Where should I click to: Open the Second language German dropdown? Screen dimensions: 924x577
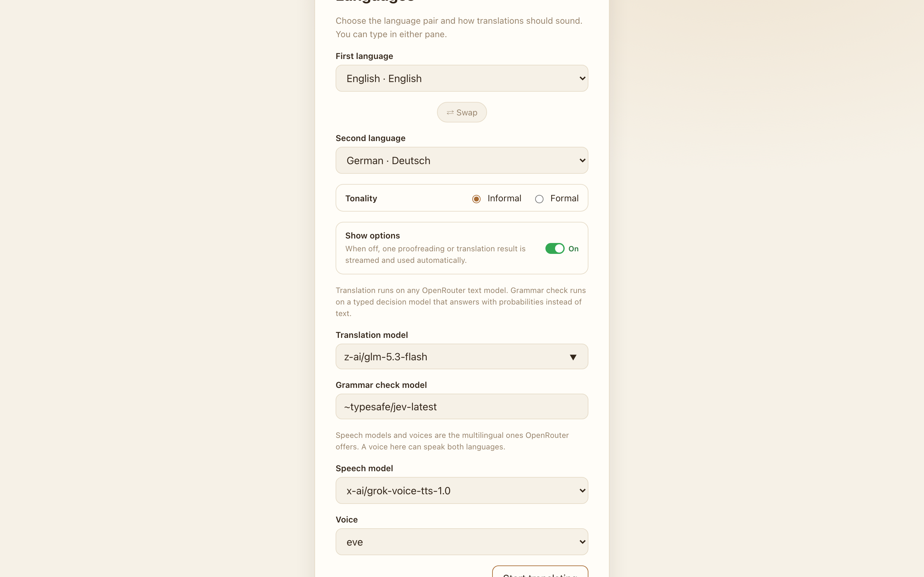point(462,160)
